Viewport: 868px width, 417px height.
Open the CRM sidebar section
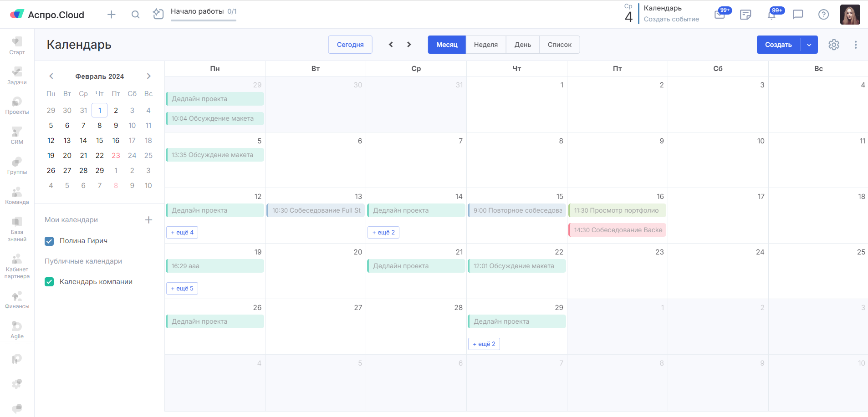[x=17, y=135]
